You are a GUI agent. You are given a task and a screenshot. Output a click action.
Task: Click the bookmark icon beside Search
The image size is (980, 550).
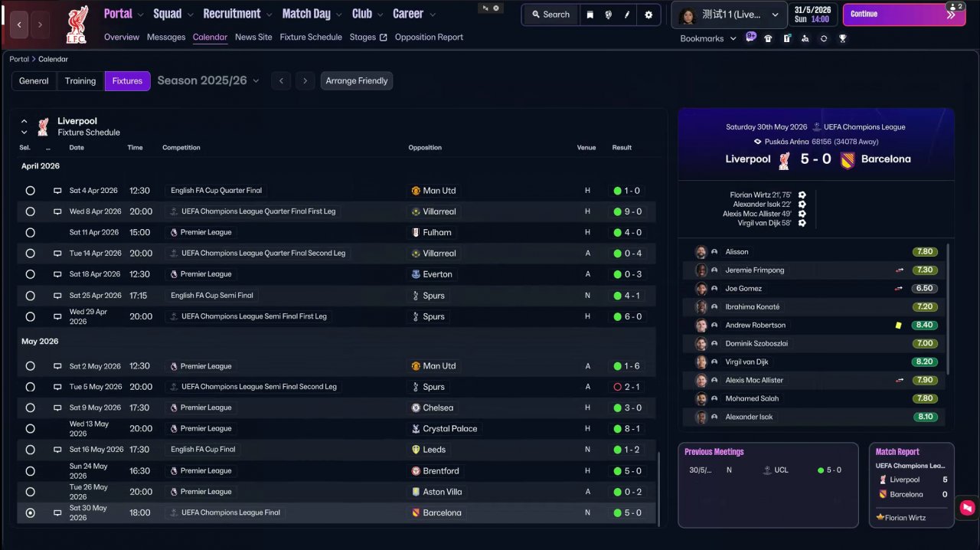[590, 15]
